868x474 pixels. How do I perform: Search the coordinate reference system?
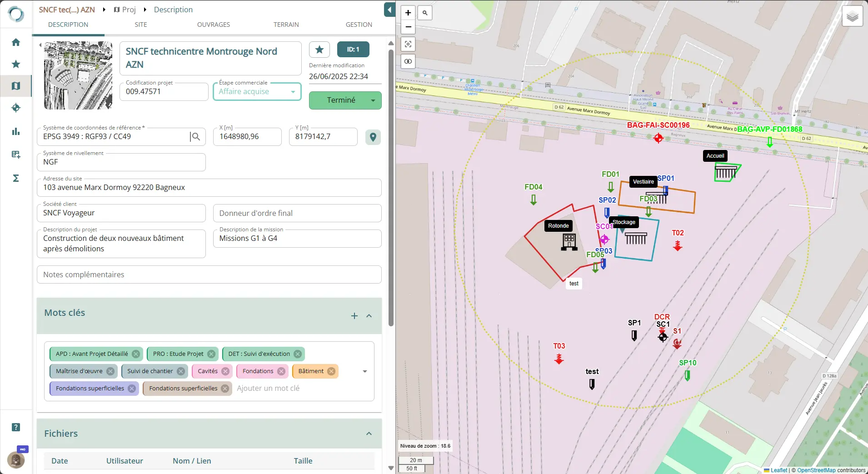click(x=196, y=137)
